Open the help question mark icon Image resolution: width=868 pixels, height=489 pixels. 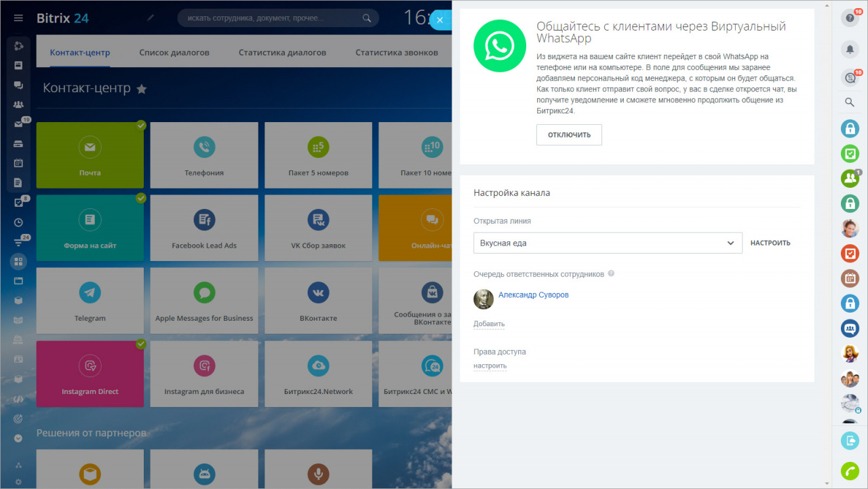tap(850, 19)
